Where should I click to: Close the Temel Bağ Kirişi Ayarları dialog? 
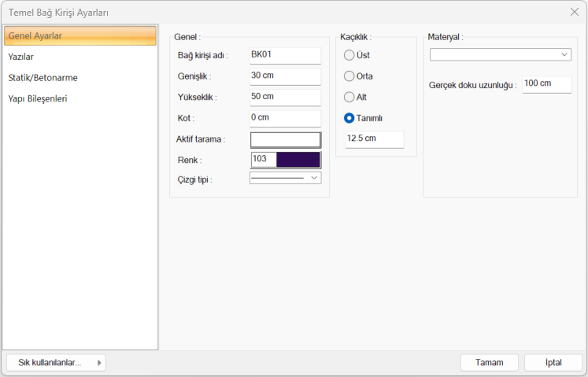[574, 12]
